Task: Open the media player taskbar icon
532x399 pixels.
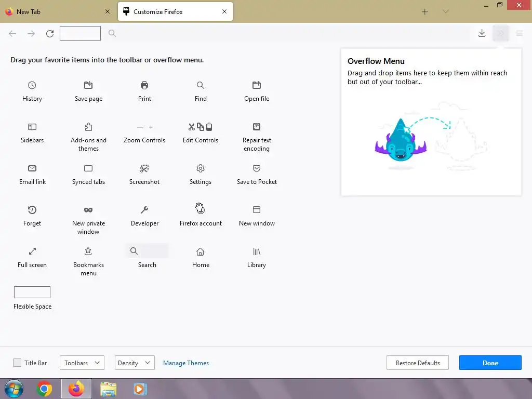Action: pos(140,389)
